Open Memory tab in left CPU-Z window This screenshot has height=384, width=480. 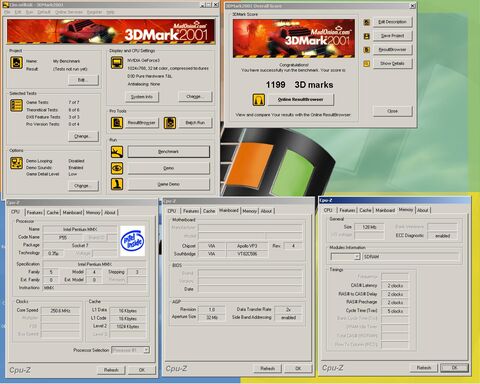pyautogui.click(x=93, y=212)
